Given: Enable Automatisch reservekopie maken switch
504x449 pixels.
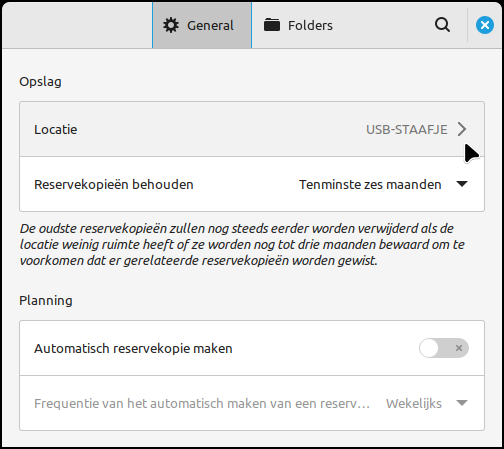Looking at the screenshot, I should [x=444, y=348].
